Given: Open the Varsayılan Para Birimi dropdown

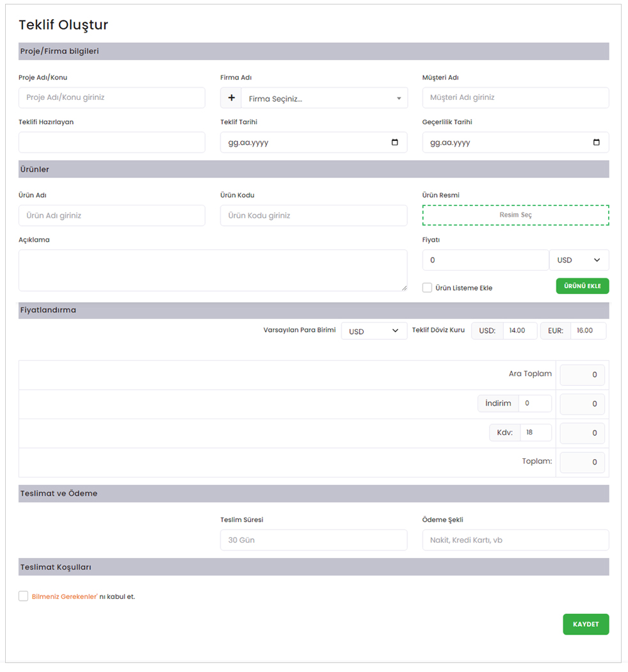Looking at the screenshot, I should click(x=374, y=332).
